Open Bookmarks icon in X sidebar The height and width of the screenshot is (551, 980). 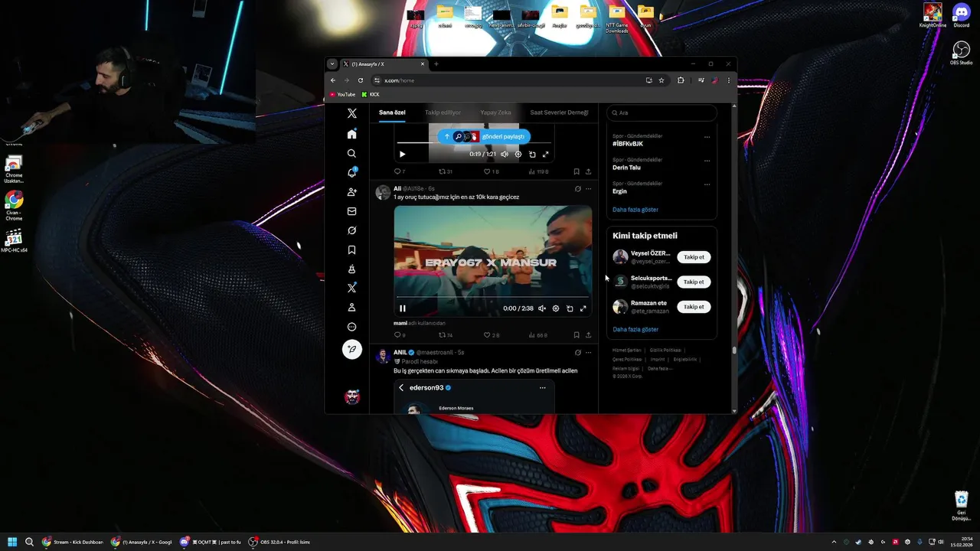(x=351, y=249)
